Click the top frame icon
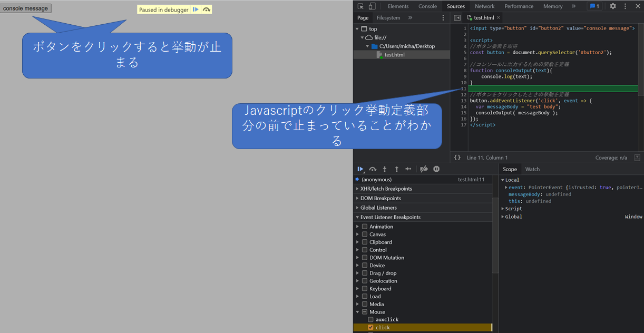The height and width of the screenshot is (333, 644). tap(364, 29)
